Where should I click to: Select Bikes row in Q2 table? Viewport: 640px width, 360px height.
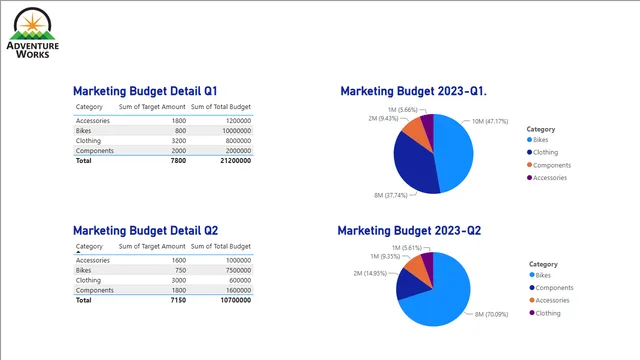(x=163, y=270)
